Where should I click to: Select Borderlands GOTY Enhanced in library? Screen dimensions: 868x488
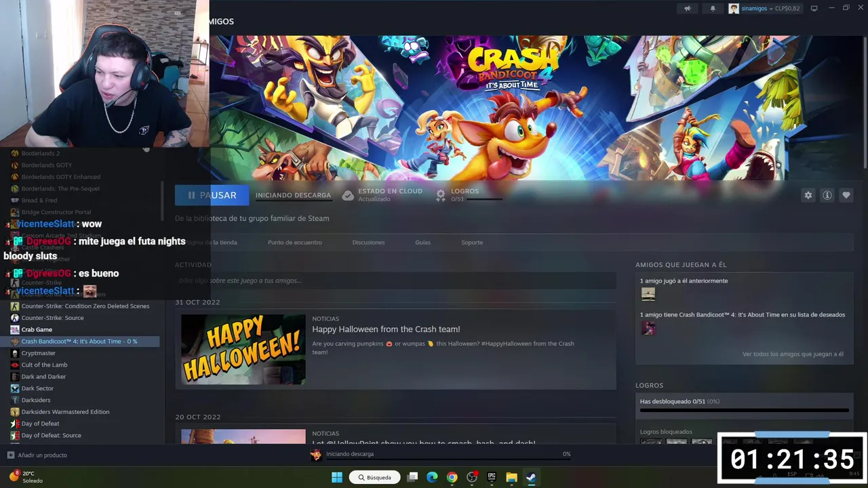click(x=61, y=177)
